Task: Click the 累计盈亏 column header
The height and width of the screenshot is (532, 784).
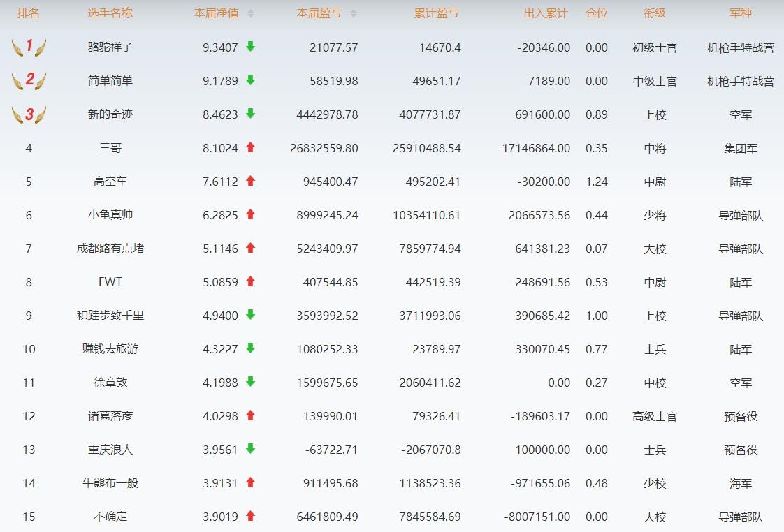Action: coord(437,13)
